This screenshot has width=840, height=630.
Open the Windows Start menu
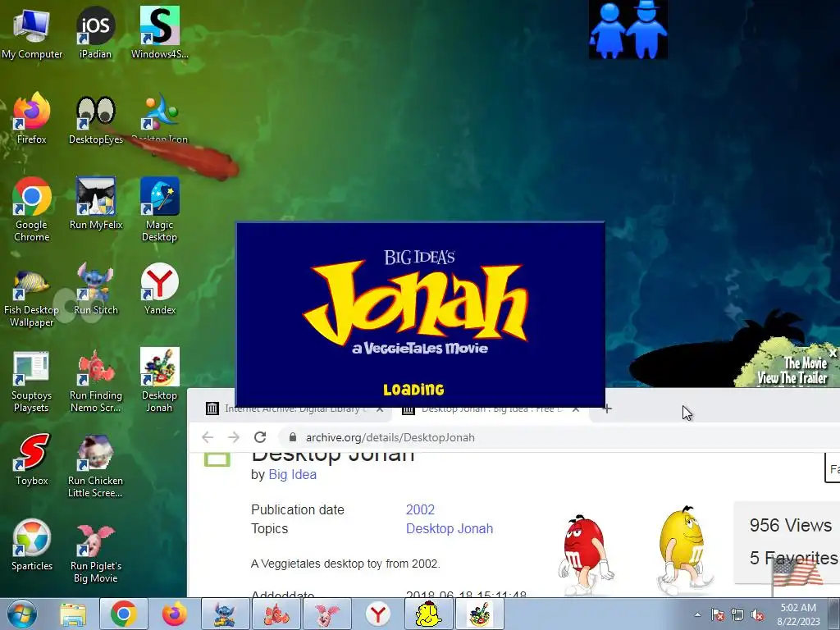(x=22, y=614)
